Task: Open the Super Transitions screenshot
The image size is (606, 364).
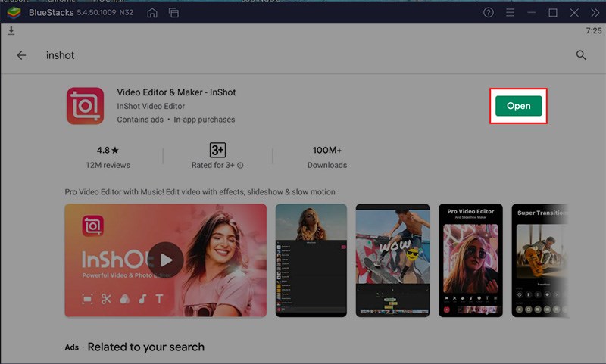Action: 540,260
